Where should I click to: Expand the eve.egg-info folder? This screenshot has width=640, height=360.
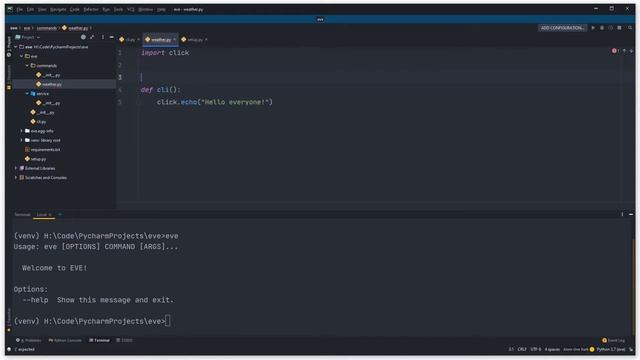pos(21,131)
